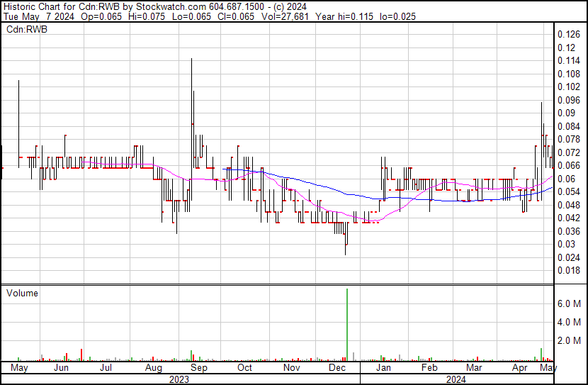Click the Cdn:RWB symbol label in chart

pyautogui.click(x=26, y=30)
